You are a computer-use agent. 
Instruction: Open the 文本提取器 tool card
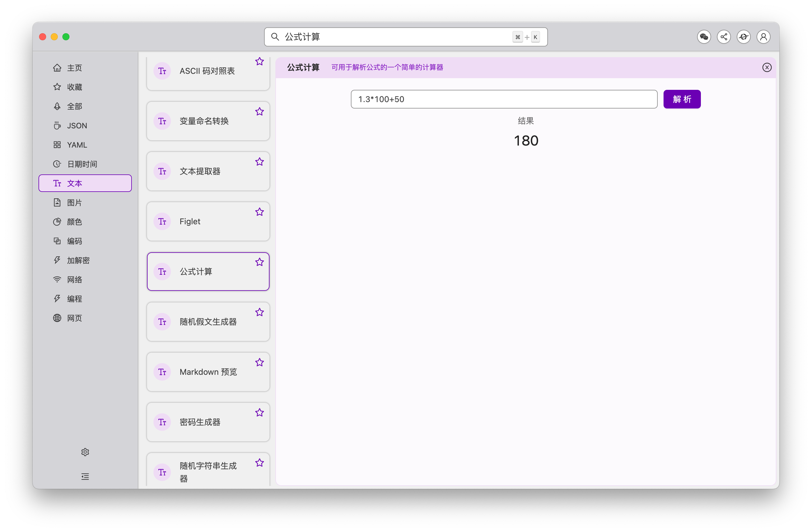[x=208, y=171]
